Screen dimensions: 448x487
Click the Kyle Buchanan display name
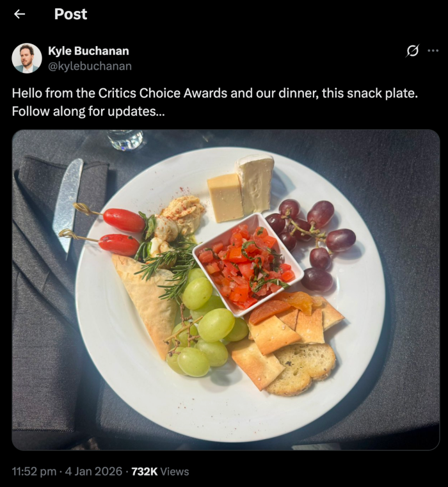tap(88, 51)
